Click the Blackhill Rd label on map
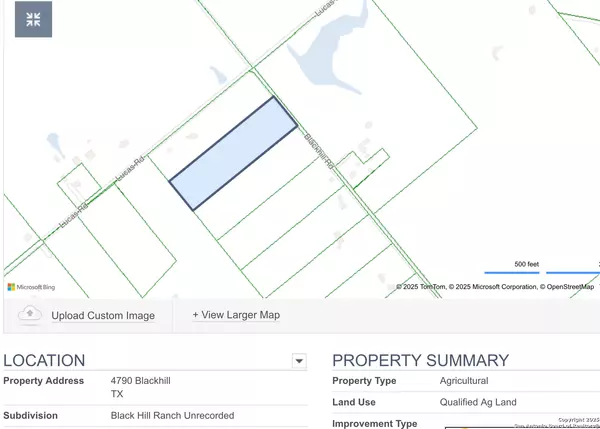Viewport: 600px width, 429px height. coord(318,158)
